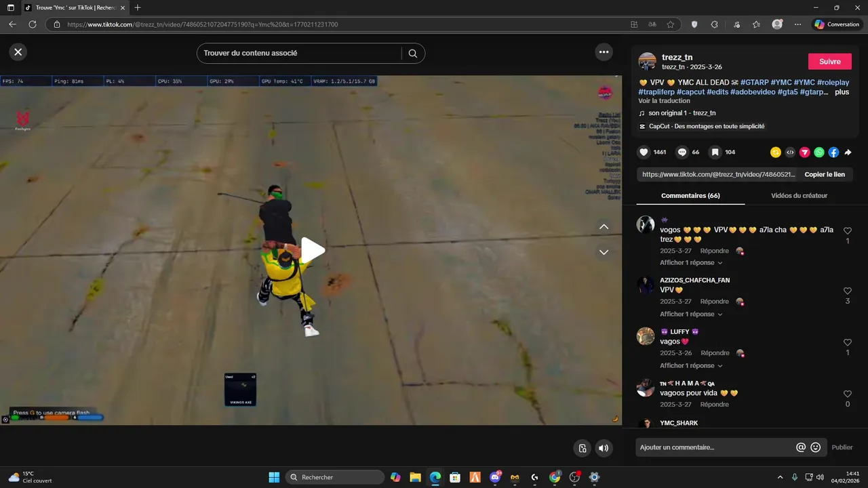Image resolution: width=868 pixels, height=488 pixels.
Task: Go to the next video arrow
Action: (x=604, y=252)
